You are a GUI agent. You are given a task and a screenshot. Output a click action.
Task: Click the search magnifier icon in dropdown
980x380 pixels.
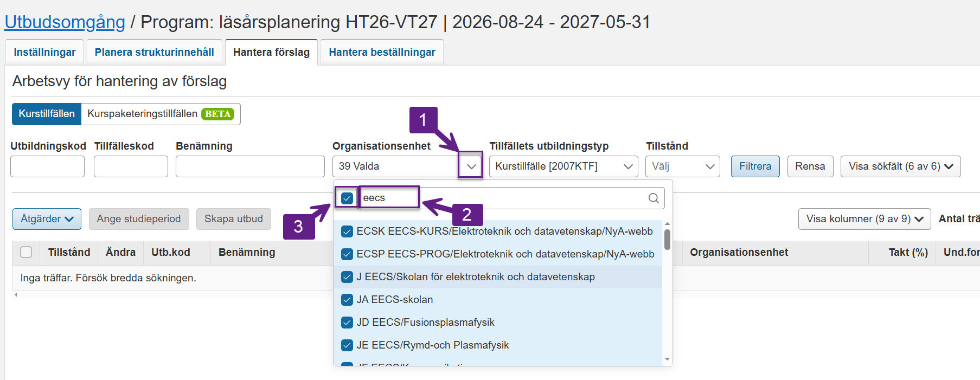[654, 198]
